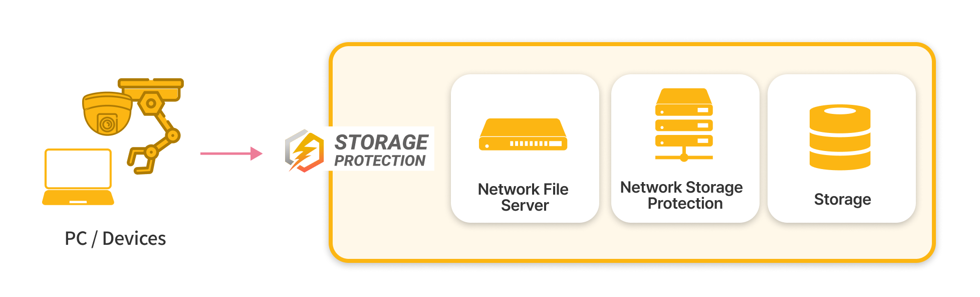Click the "PC / Devices" caption

pos(115,238)
